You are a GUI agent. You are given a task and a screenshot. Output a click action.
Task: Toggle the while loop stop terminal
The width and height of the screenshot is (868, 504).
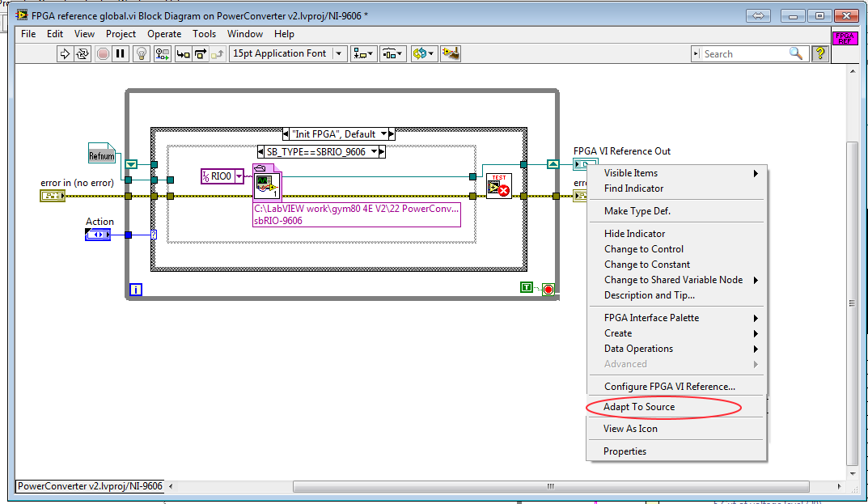[548, 289]
